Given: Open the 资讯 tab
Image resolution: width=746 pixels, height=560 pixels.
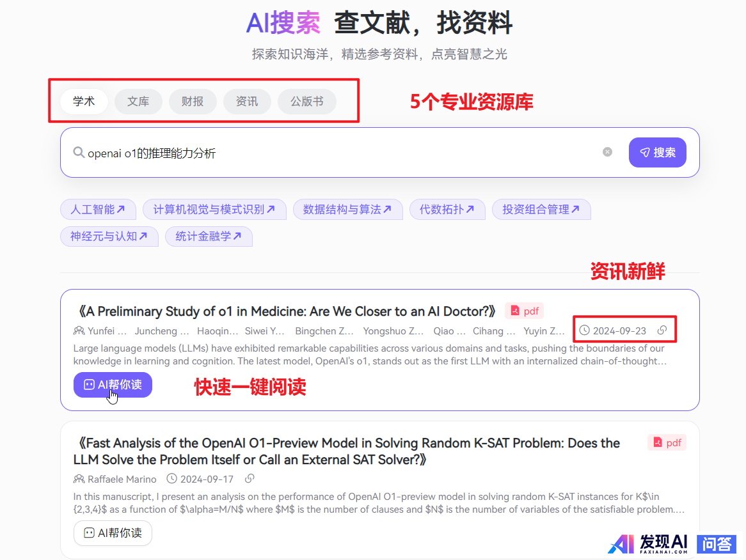Looking at the screenshot, I should (247, 102).
